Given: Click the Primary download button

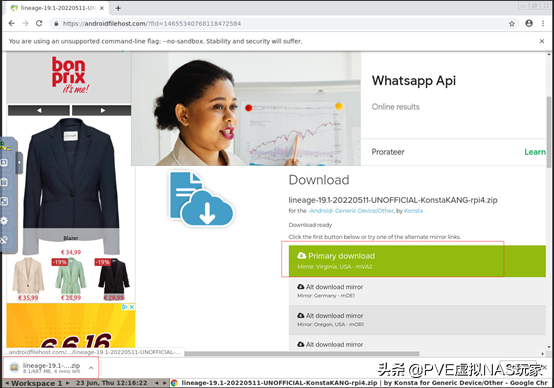Looking at the screenshot, I should click(x=417, y=261).
